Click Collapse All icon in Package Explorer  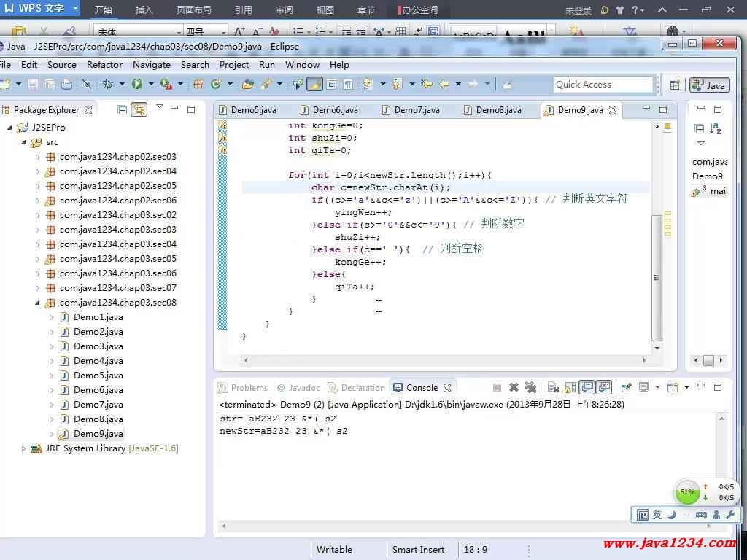123,110
